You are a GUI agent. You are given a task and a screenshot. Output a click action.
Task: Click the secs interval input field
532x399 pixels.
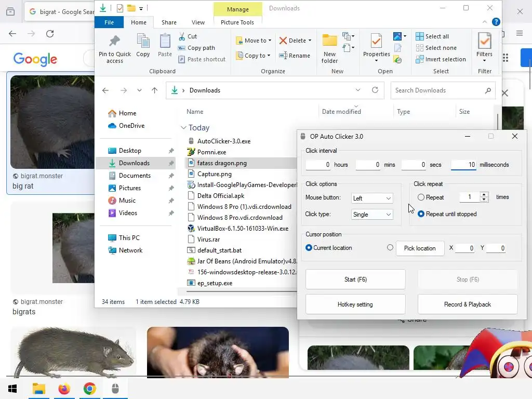[x=414, y=165]
